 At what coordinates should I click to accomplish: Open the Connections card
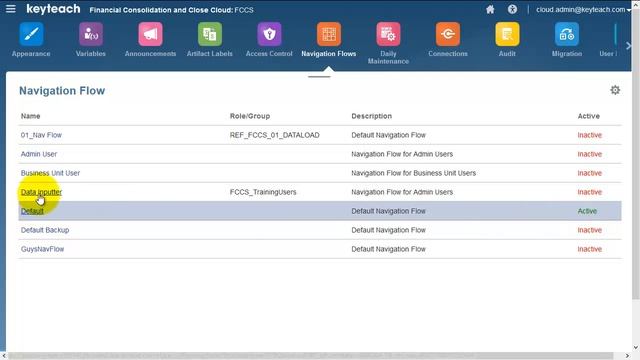pyautogui.click(x=448, y=40)
